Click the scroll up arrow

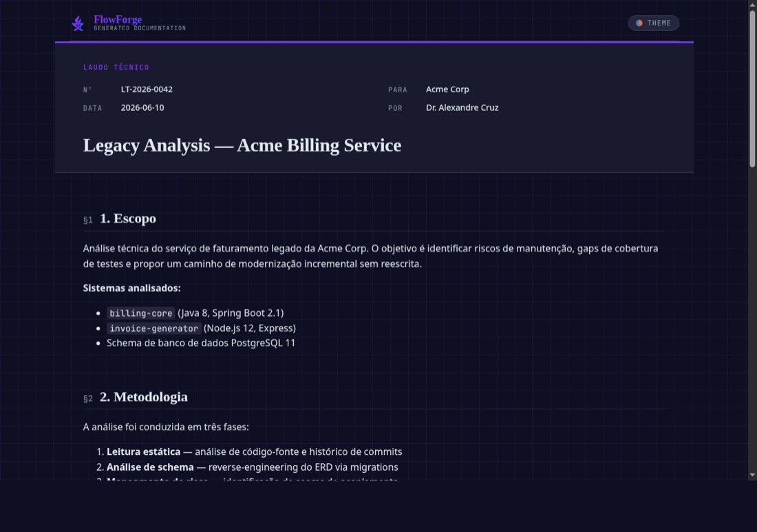coord(752,4)
